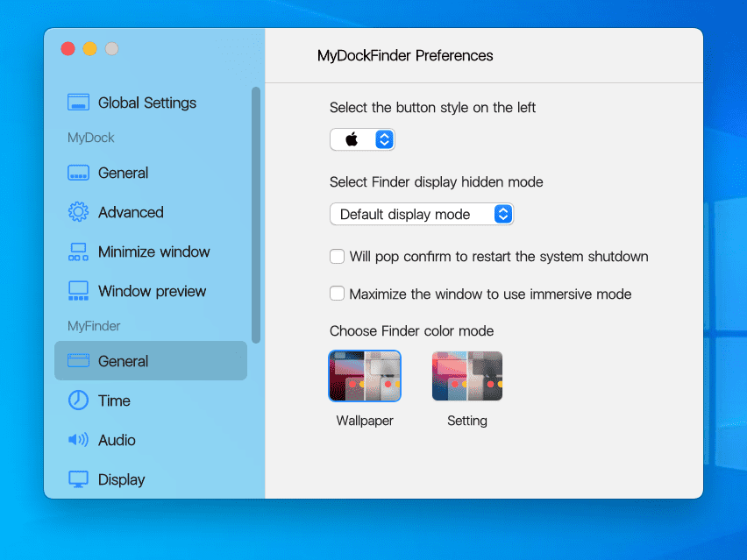Select General under MyFinder
Viewport: 747px width, 560px height.
pyautogui.click(x=151, y=360)
